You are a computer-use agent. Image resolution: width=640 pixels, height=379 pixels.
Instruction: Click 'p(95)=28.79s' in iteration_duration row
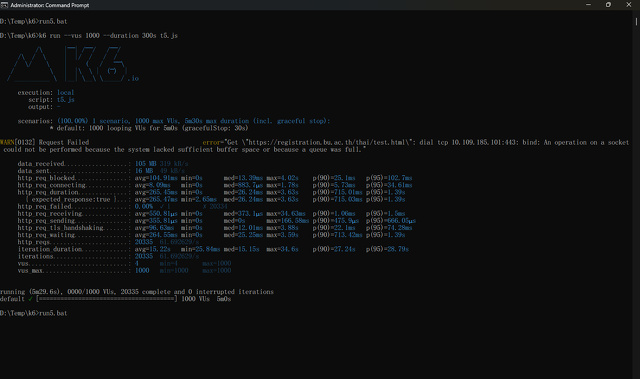point(387,249)
